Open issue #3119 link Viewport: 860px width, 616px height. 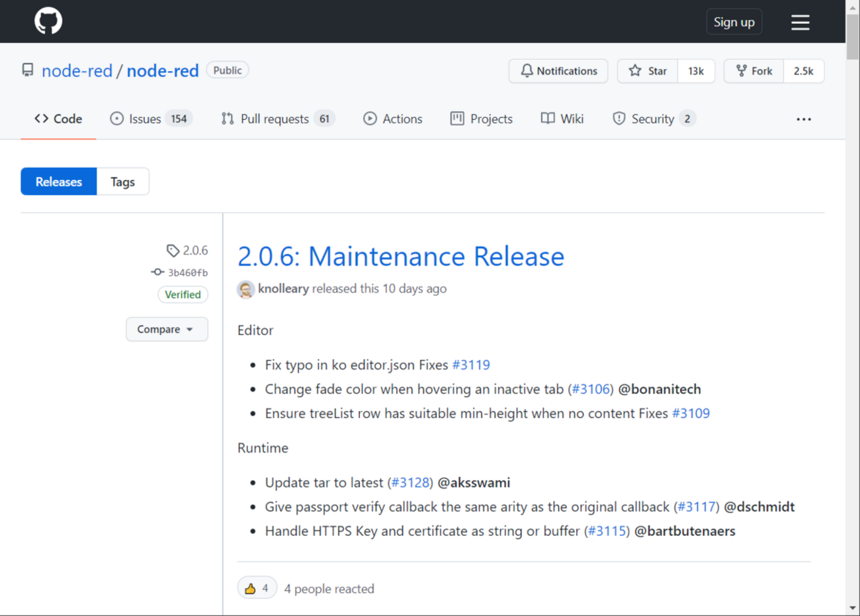[471, 365]
